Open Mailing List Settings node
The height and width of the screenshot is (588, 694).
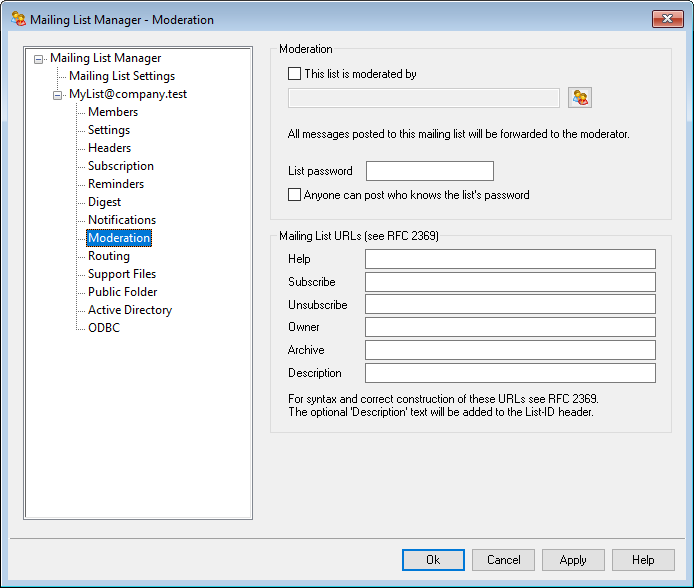[x=122, y=76]
